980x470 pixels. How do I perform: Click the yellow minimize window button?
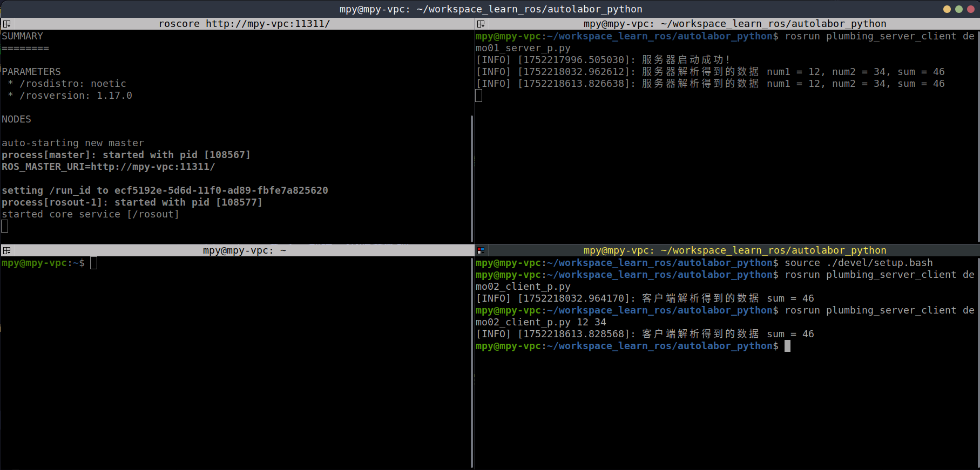(x=947, y=9)
